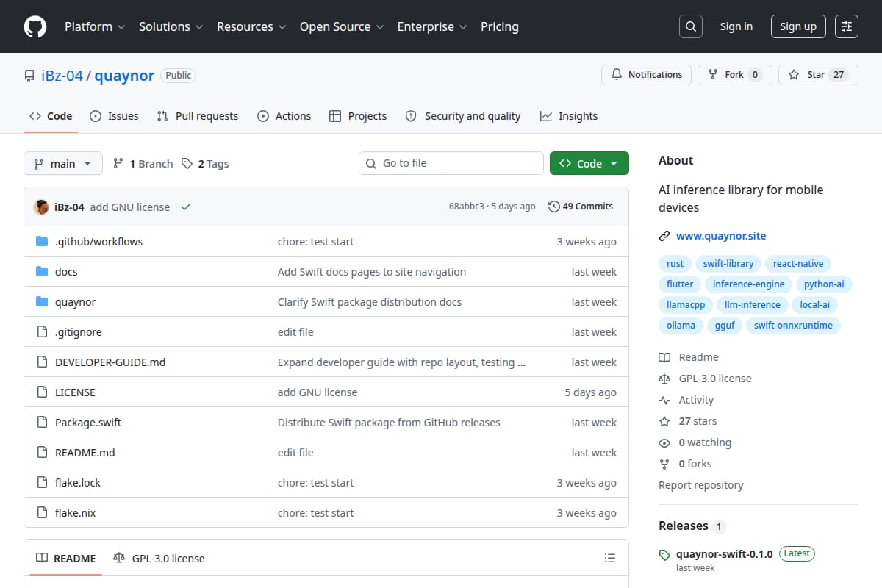
Task: Click the green commit status checkmark
Action: tap(186, 207)
